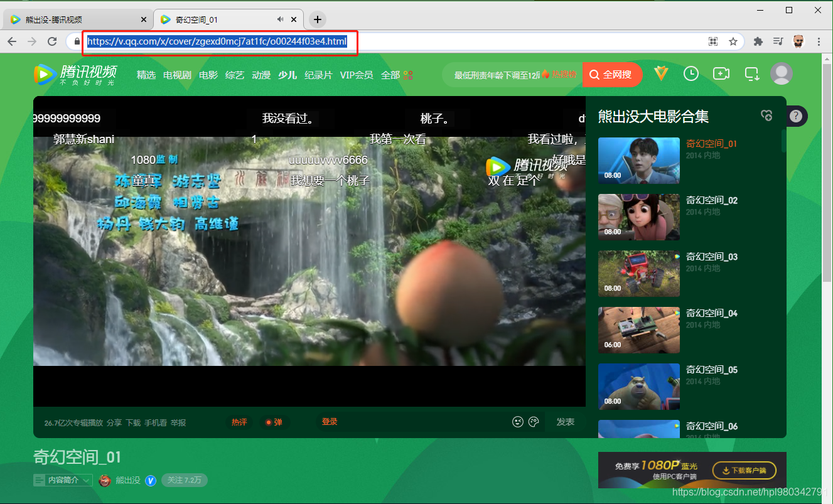Click the video player area
Image resolution: width=833 pixels, height=504 pixels.
pos(309,251)
